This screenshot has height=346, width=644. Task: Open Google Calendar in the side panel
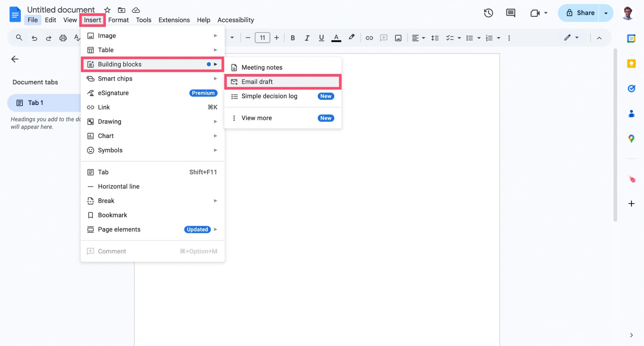tap(632, 38)
